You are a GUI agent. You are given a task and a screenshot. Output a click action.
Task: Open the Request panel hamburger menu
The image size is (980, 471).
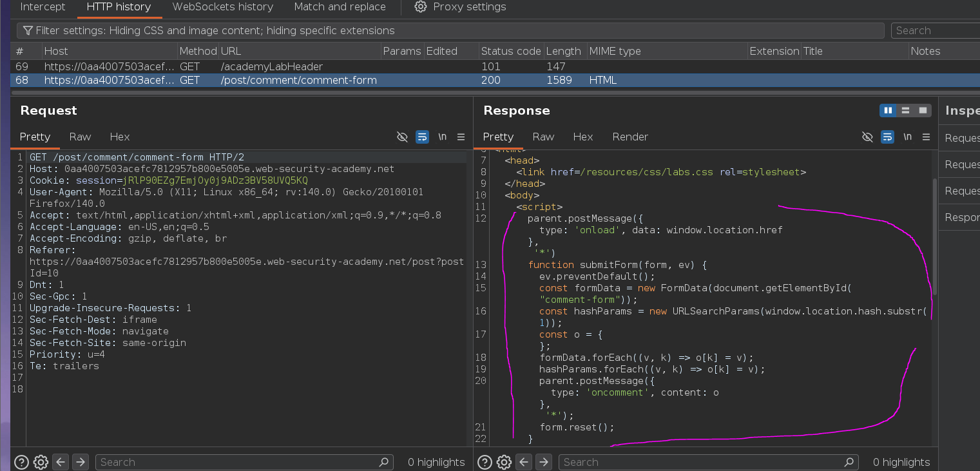(461, 137)
